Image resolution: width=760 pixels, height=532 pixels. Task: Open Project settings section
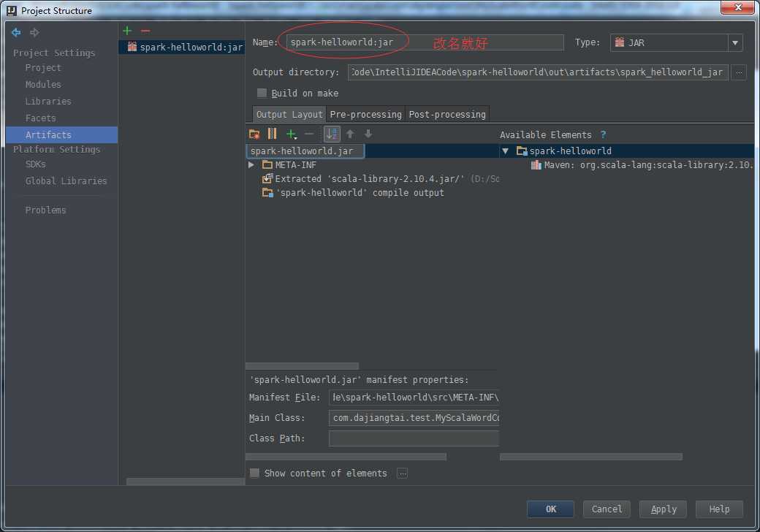(x=43, y=68)
